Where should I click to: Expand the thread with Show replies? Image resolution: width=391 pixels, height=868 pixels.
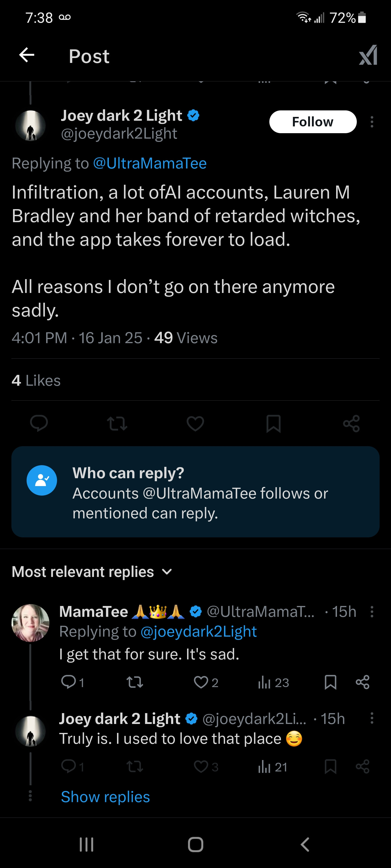(x=105, y=797)
